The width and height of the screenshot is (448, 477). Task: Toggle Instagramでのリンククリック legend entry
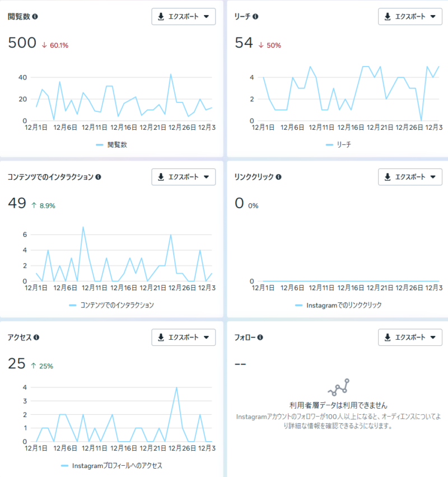[x=338, y=306]
